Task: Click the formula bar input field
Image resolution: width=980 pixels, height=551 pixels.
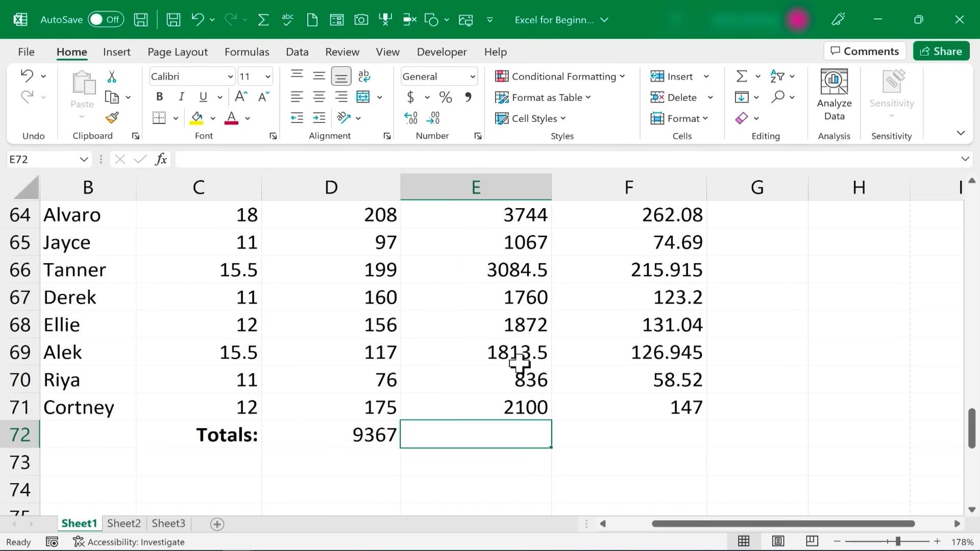Action: pyautogui.click(x=567, y=159)
